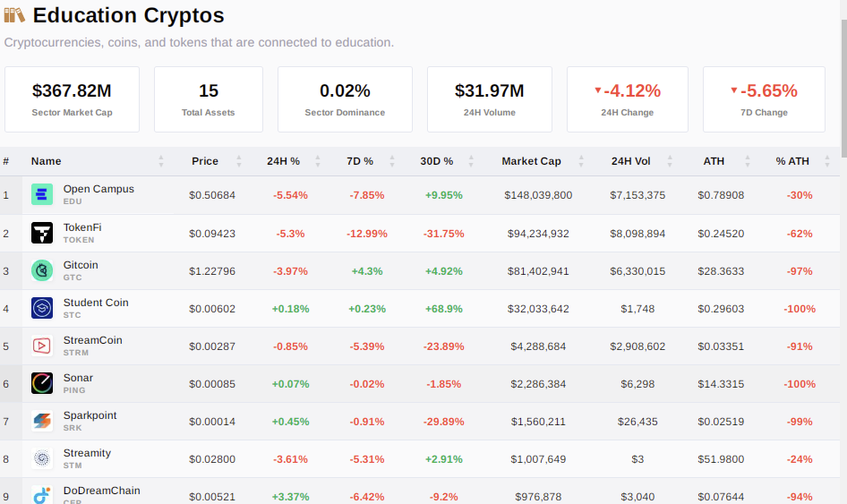Click Gitcoin ATH value $28.3633

pos(721,271)
